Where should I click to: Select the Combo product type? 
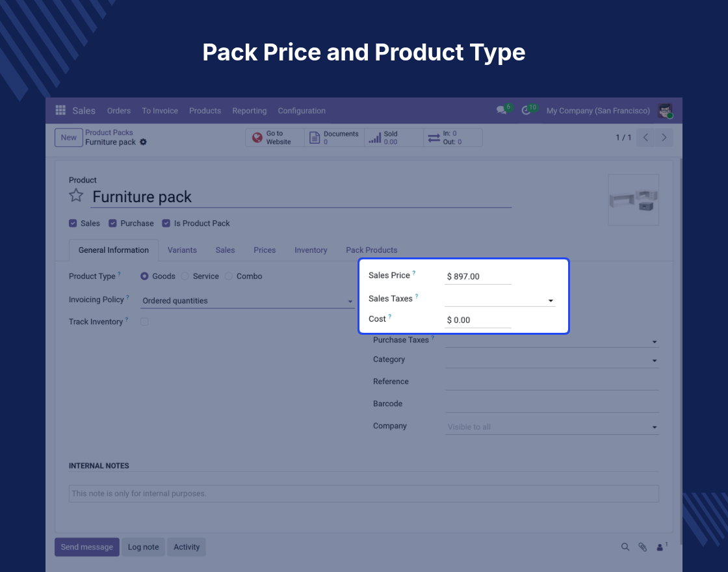[x=228, y=276]
